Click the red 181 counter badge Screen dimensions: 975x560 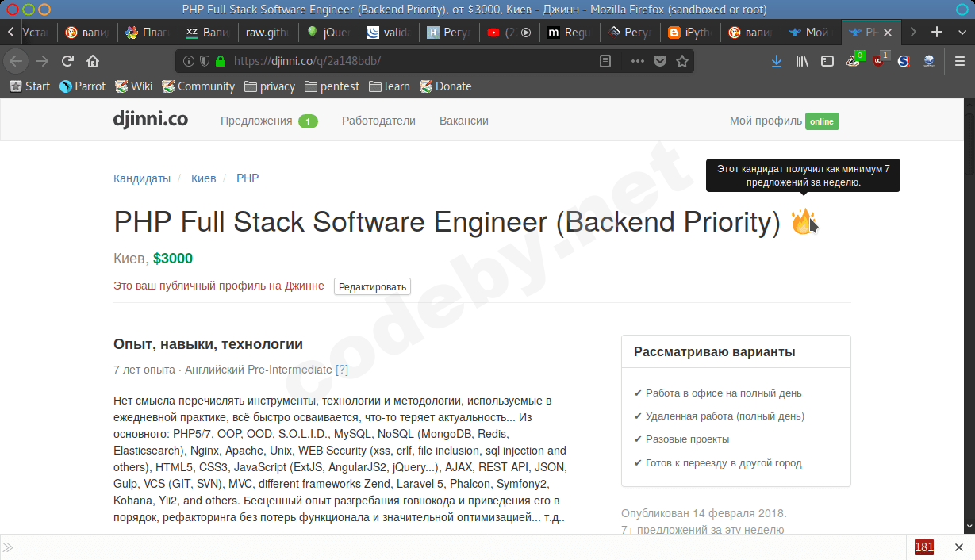[924, 547]
